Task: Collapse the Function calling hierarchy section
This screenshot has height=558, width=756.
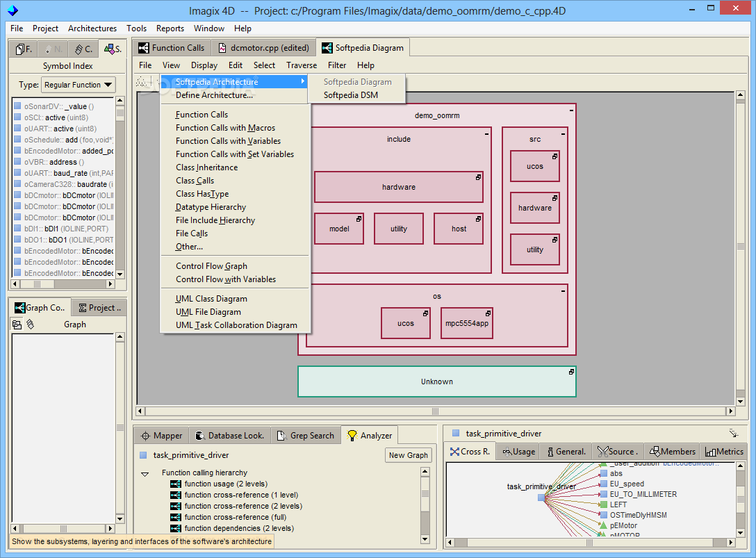Action: pyautogui.click(x=145, y=474)
